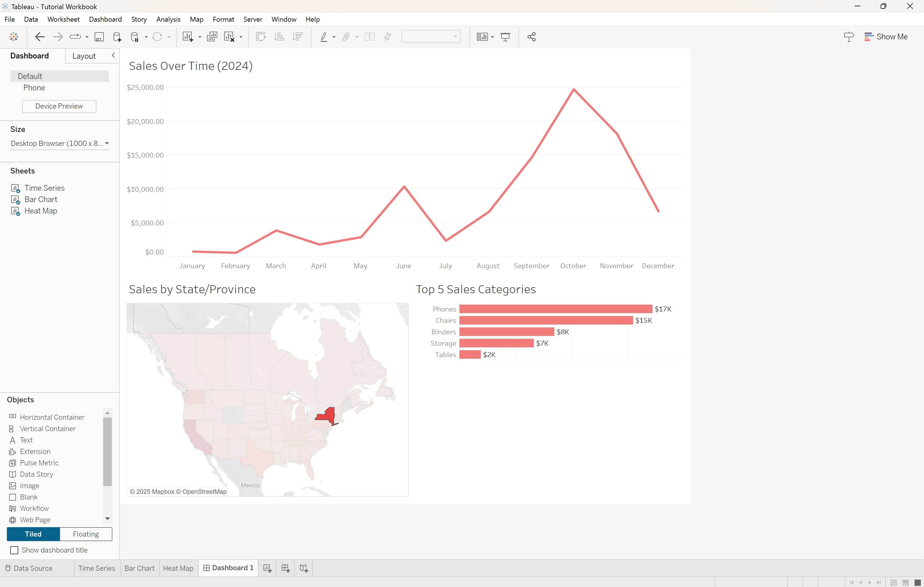
Task: Switch object placement to Floating
Action: coord(86,534)
